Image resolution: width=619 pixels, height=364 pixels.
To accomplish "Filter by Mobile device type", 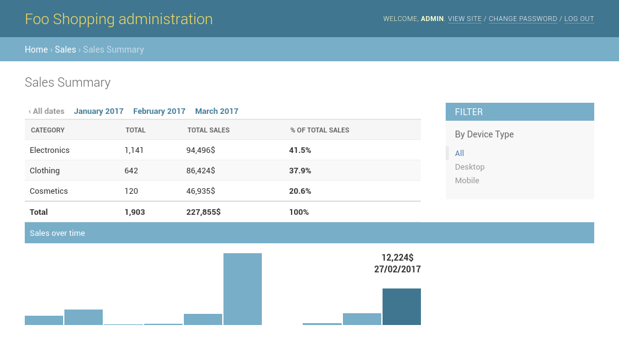I will click(467, 180).
